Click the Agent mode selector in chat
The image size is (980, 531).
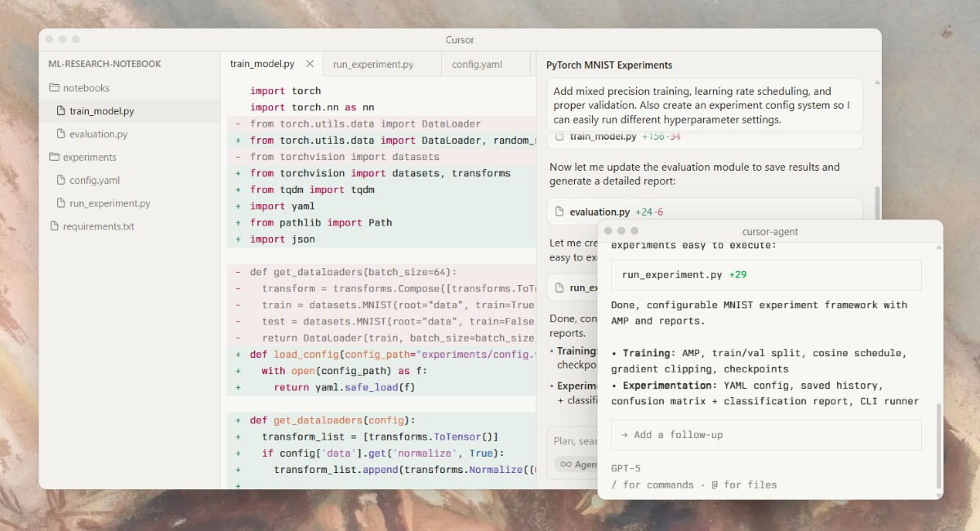tap(575, 464)
